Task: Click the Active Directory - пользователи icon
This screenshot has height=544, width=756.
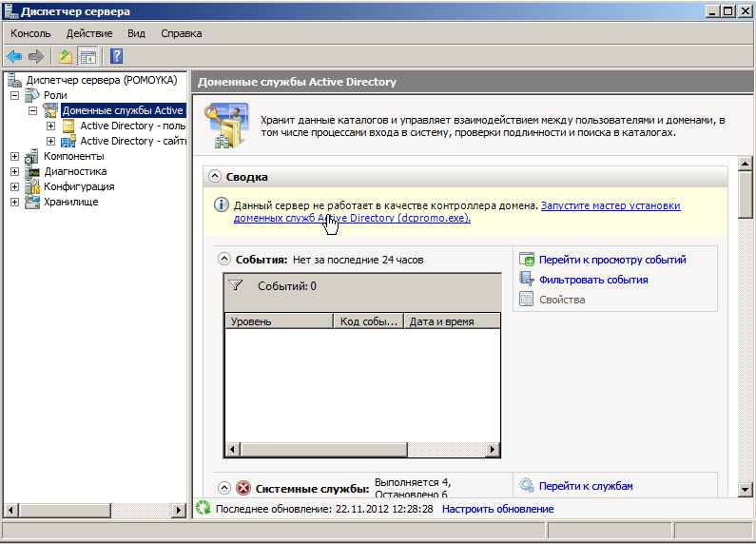Action: [x=68, y=126]
